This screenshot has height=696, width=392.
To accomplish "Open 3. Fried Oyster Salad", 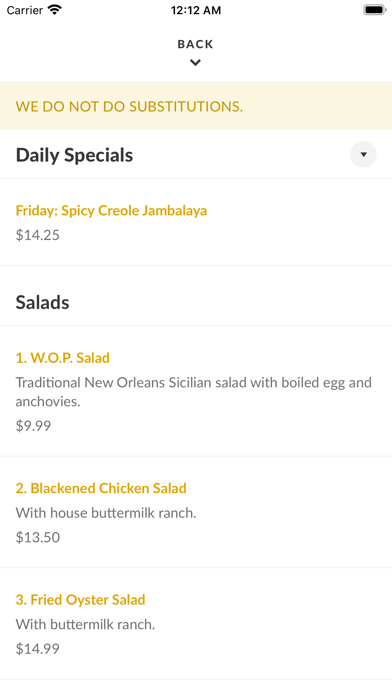I will point(81,599).
